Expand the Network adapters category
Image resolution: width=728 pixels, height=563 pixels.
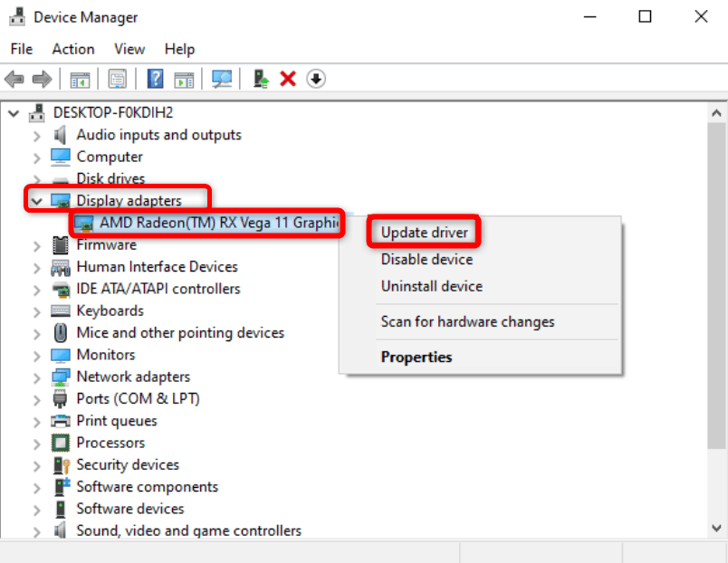pos(36,377)
